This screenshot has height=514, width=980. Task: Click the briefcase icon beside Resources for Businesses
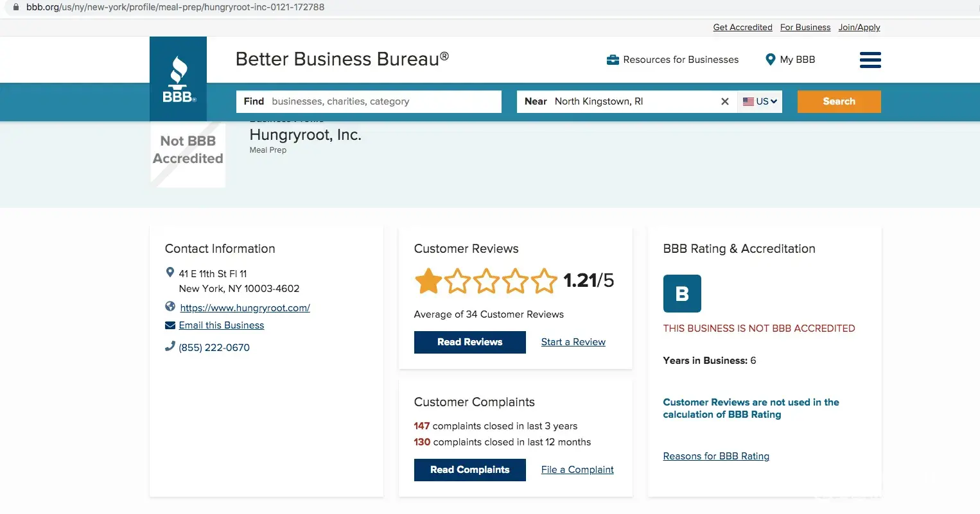(x=613, y=60)
